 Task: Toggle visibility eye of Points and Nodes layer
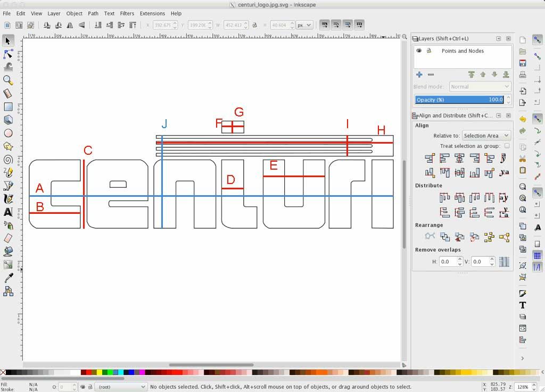click(419, 51)
